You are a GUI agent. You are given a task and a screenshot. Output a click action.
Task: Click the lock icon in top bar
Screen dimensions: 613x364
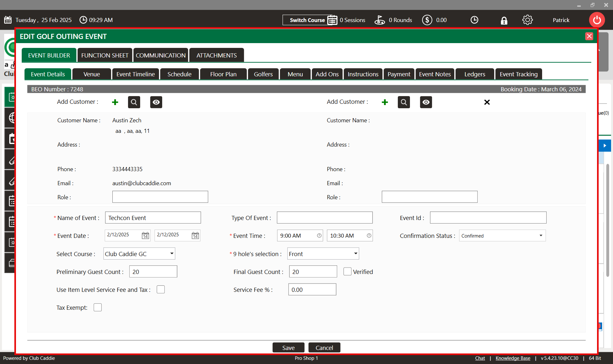504,20
